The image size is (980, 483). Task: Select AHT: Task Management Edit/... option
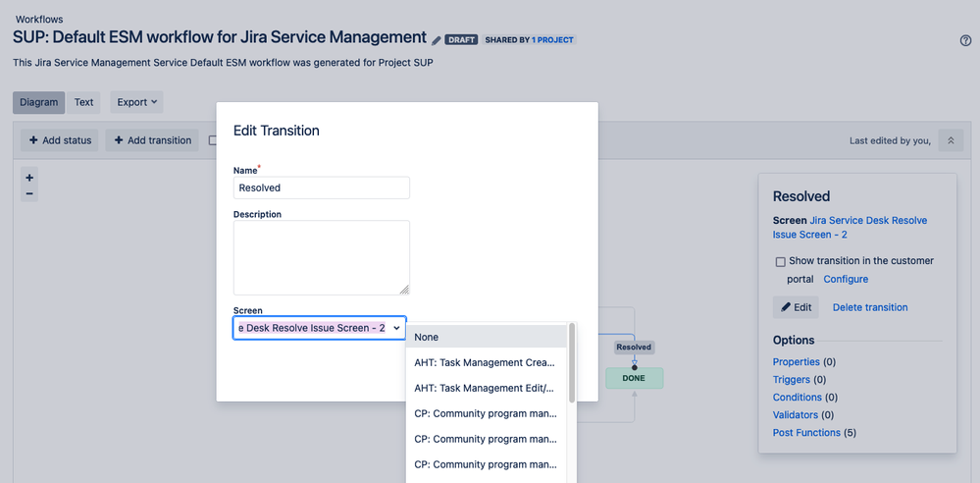coord(487,388)
